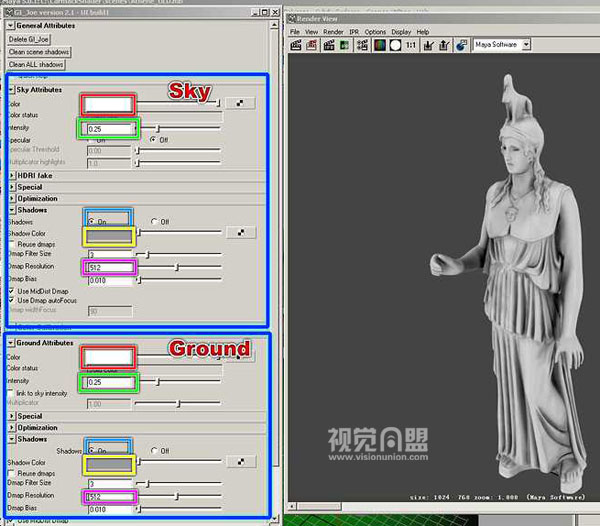600x526 pixels.
Task: Turn Ground Shadows Off
Action: [154, 451]
